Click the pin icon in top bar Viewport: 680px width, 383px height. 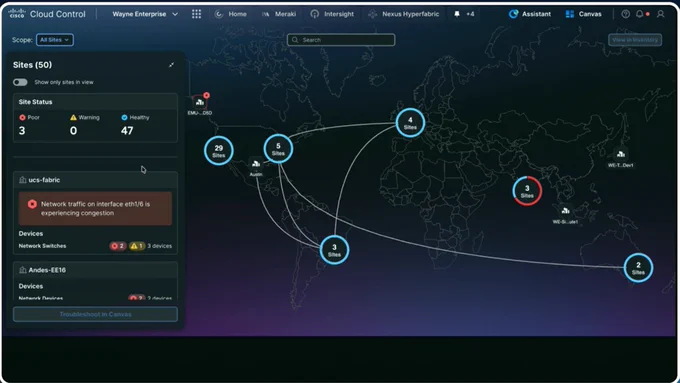click(457, 14)
